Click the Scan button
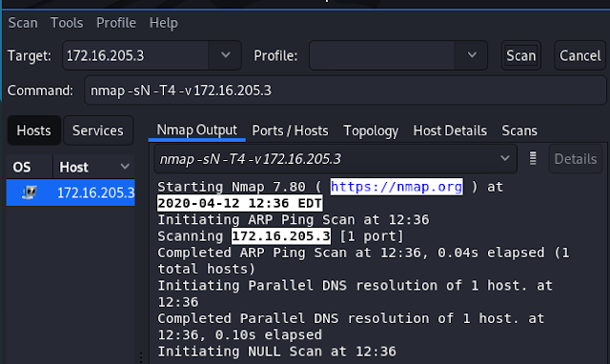The width and height of the screenshot is (610, 364). click(521, 55)
